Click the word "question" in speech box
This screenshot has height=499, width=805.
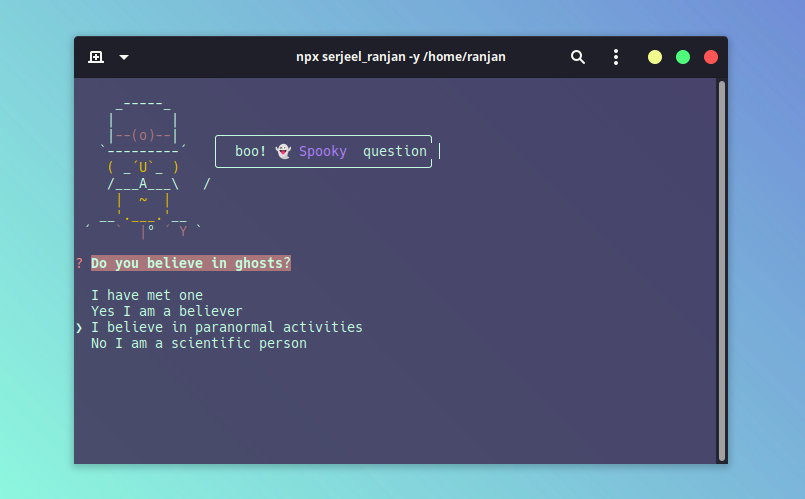point(395,151)
